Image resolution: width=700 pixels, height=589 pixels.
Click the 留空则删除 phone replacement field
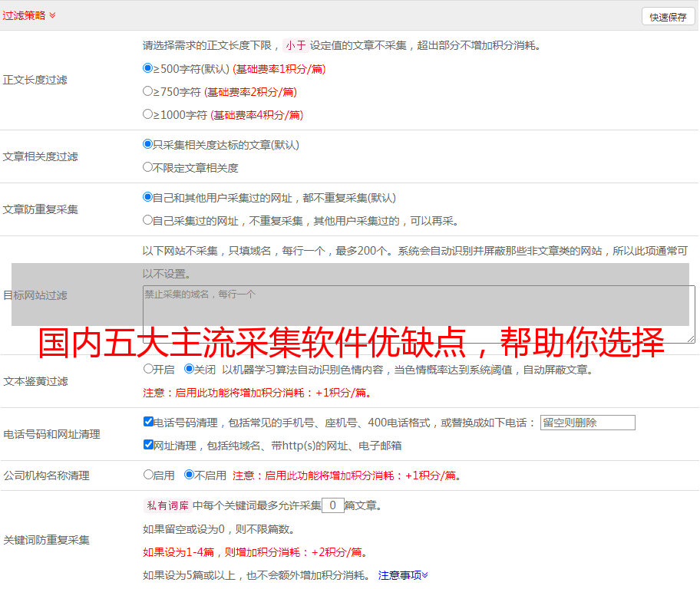(x=587, y=423)
